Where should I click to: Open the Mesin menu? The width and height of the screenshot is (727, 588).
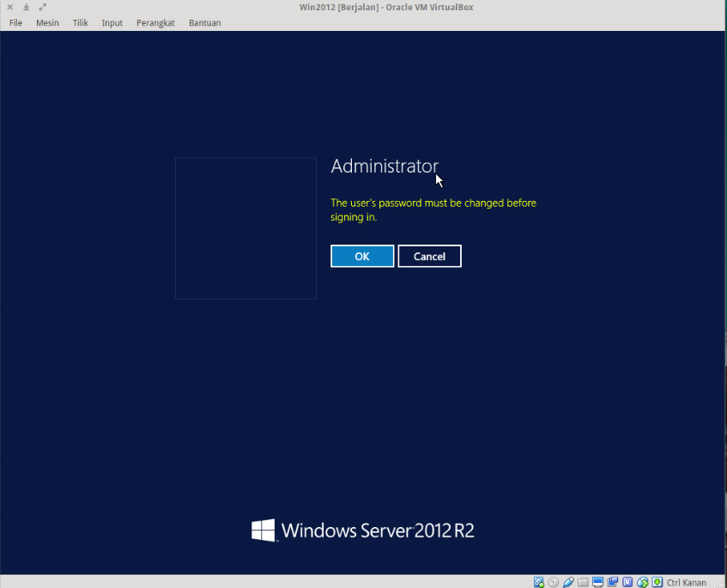pyautogui.click(x=47, y=22)
